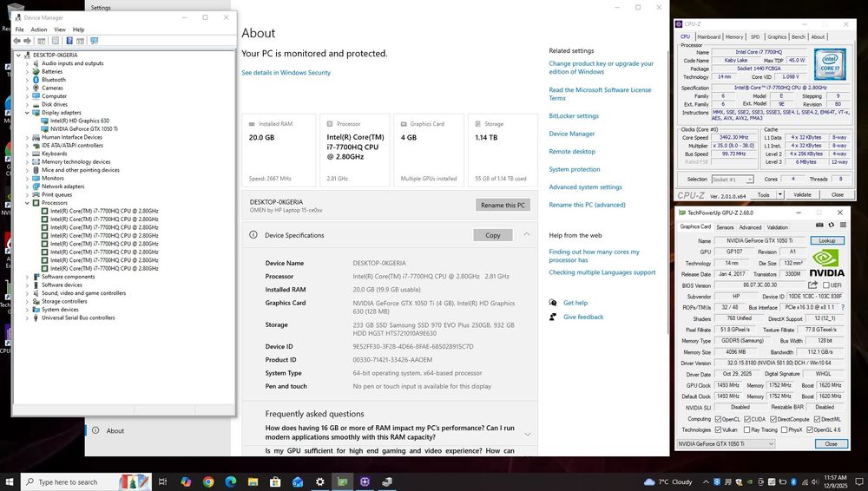Image resolution: width=868 pixels, height=491 pixels.
Task: Expand the Disk drives tree node
Action: [27, 105]
